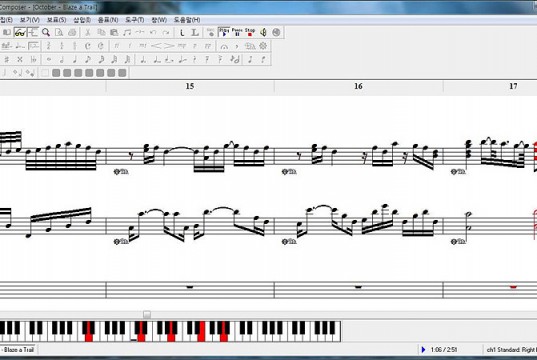Image resolution: width=537 pixels, height=360 pixels.
Task: Click the speaker volume icon
Action: (263, 32)
